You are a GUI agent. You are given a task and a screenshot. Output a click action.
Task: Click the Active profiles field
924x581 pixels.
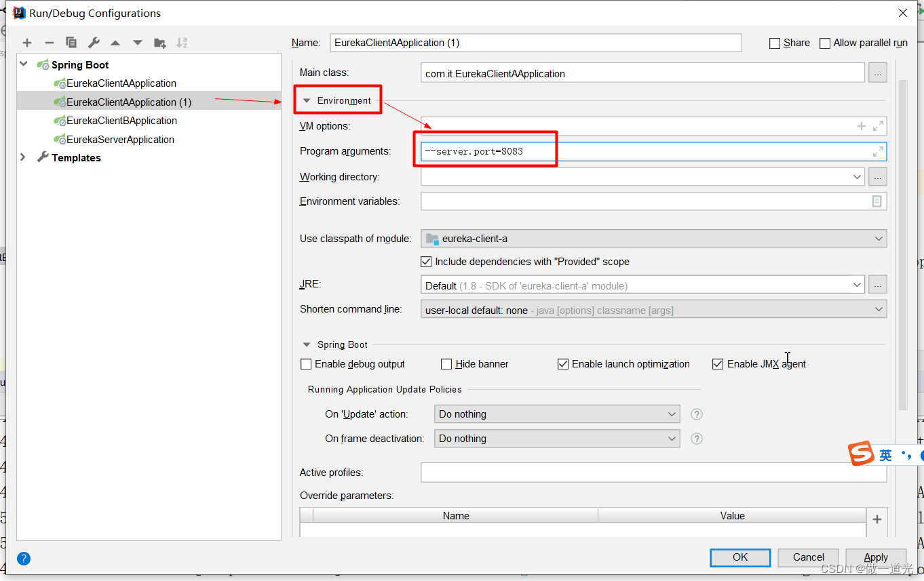(x=654, y=473)
